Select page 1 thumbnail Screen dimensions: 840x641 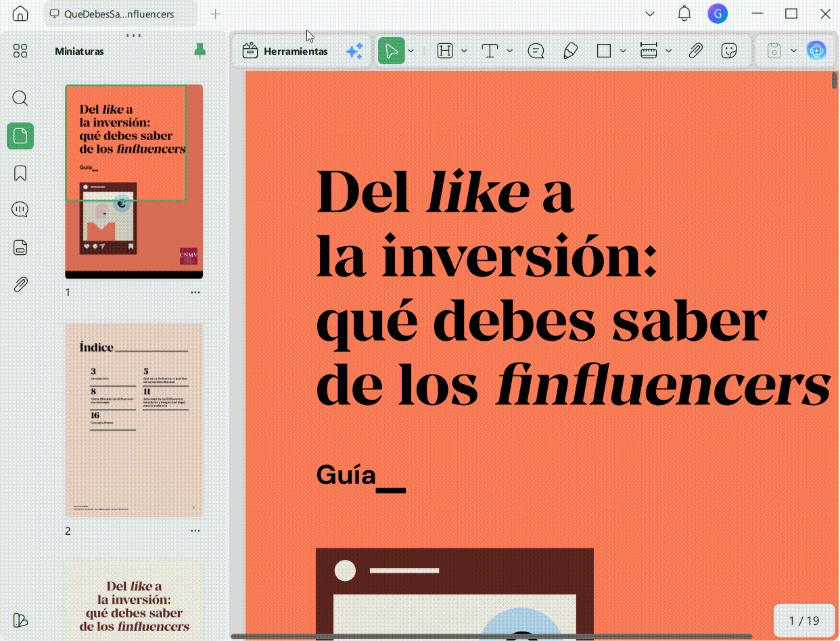(134, 181)
